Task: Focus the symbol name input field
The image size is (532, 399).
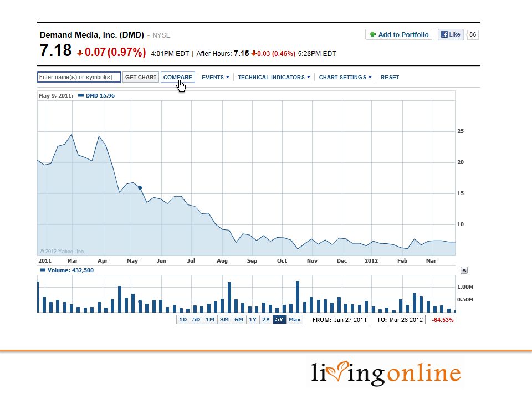Action: pos(79,77)
